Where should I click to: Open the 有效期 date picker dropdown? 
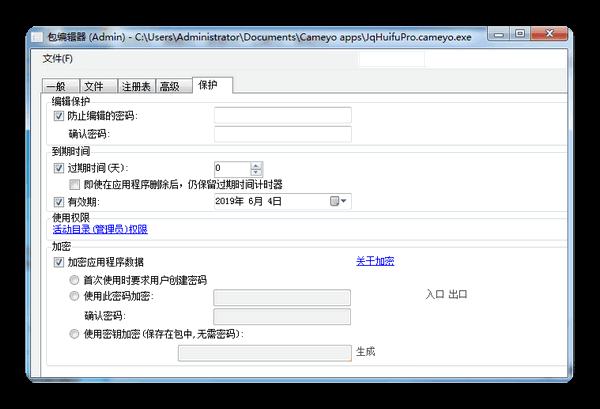pyautogui.click(x=338, y=201)
